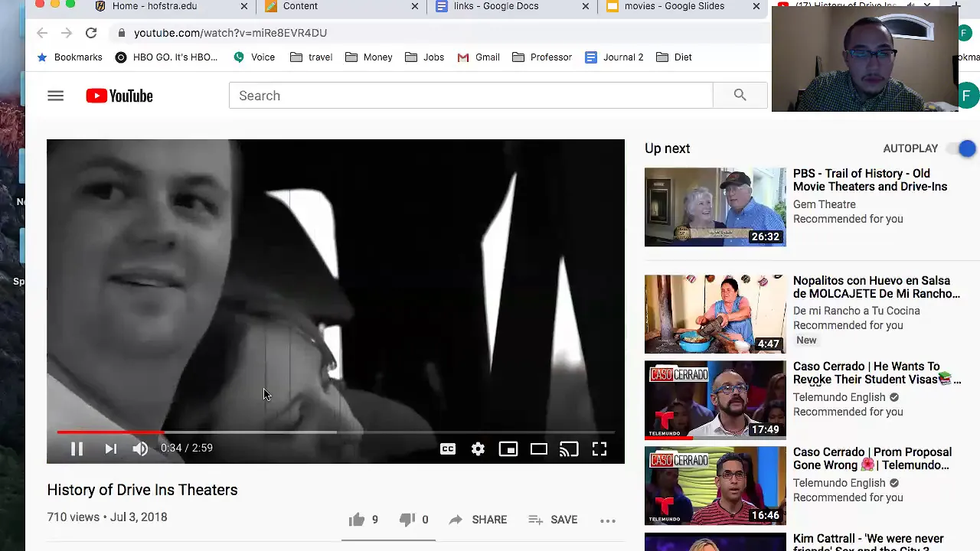
Task: Open the Journal 2 bookmark
Action: [614, 57]
